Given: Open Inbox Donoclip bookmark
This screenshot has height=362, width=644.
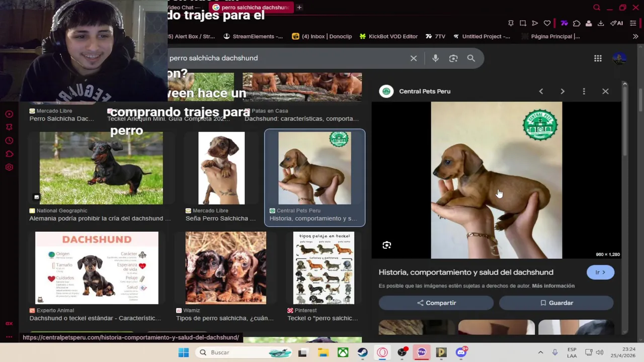Looking at the screenshot, I should point(322,36).
